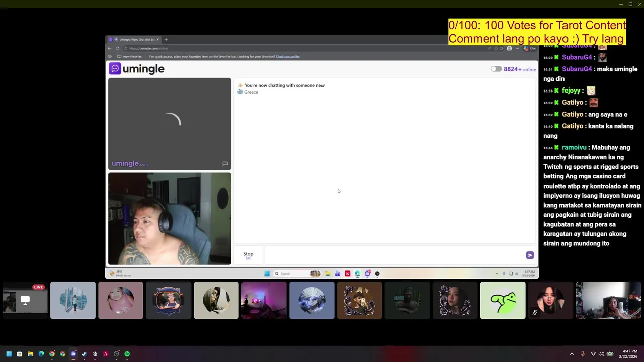Open the Start button inside the streamed desktop
The width and height of the screenshot is (644, 362).
tap(267, 274)
